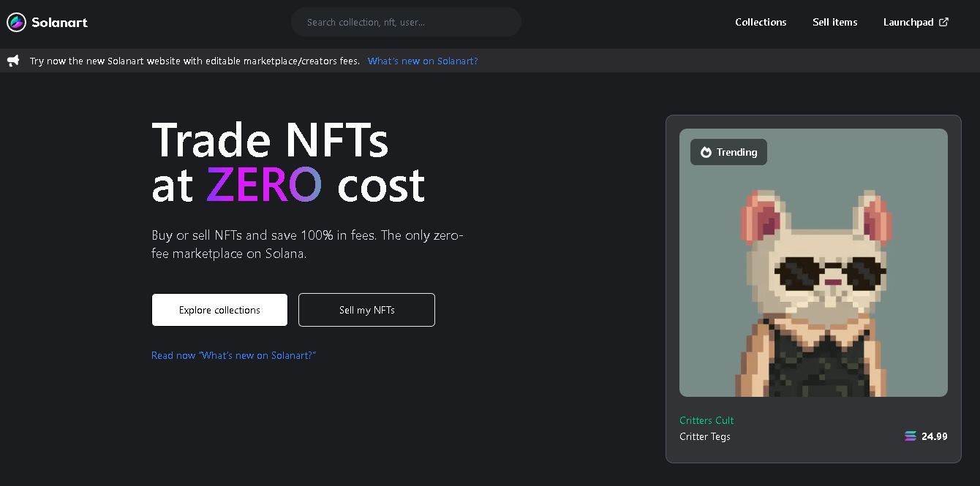Focus the search collection, nft, user field
Viewport: 980px width, 486px height.
(406, 22)
